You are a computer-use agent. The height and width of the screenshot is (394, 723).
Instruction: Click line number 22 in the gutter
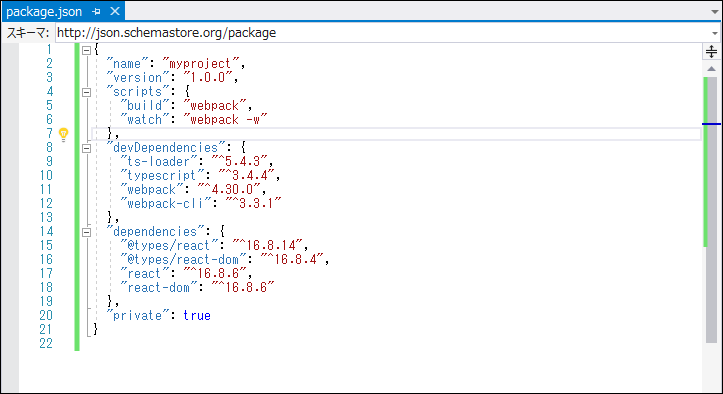pos(46,343)
